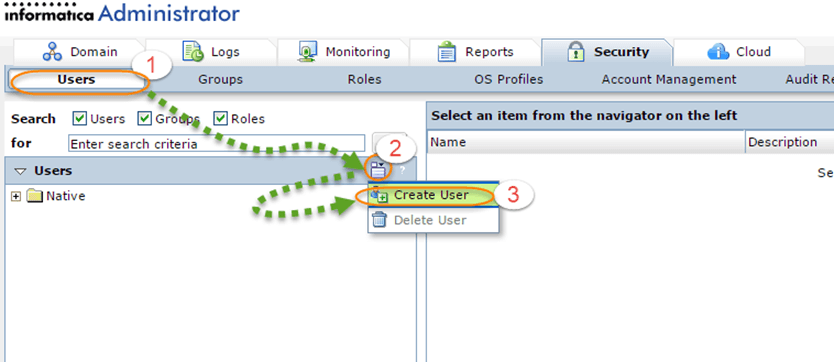
Task: Click the navigator help question mark
Action: tap(403, 171)
